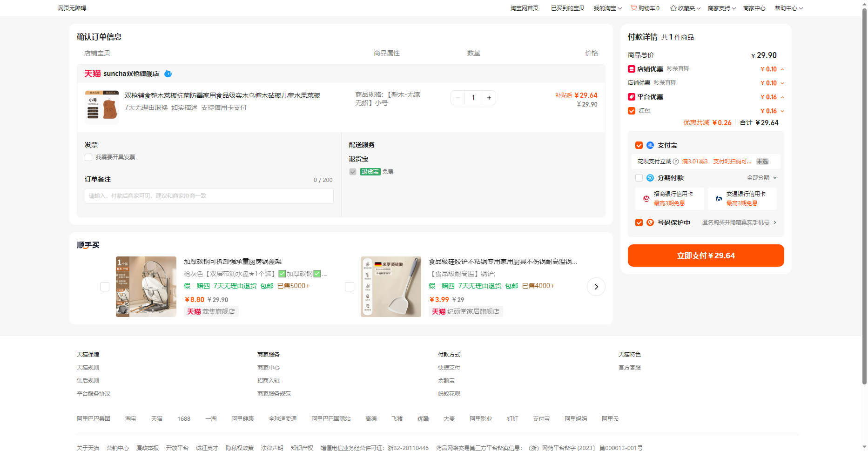Click 网页无障碍 in top bar
This screenshot has width=868, height=451.
[72, 8]
